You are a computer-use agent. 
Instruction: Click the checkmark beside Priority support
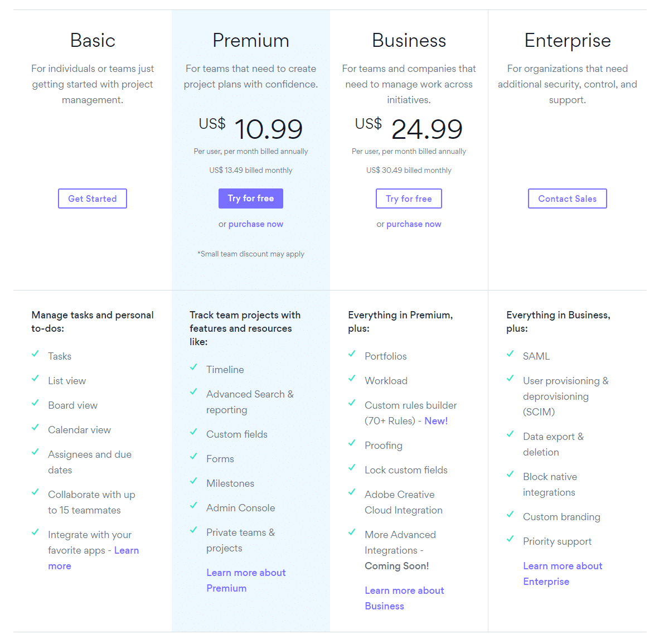click(510, 539)
